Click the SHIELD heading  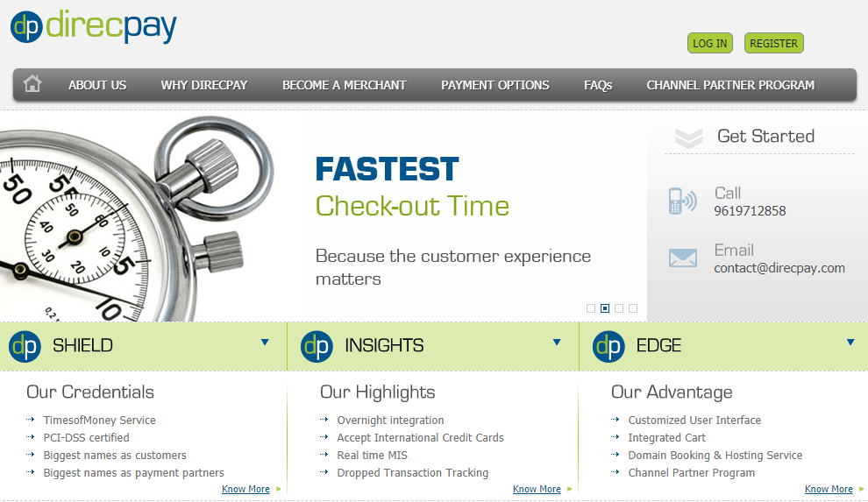point(82,345)
